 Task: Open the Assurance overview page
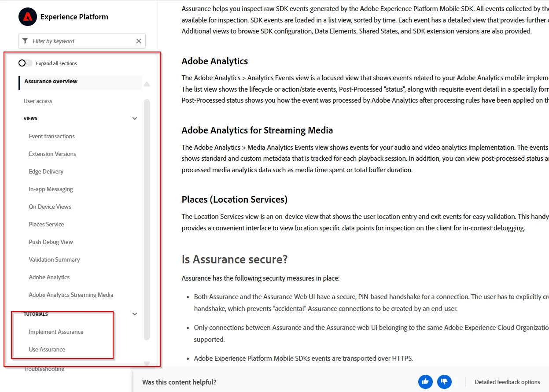[51, 81]
